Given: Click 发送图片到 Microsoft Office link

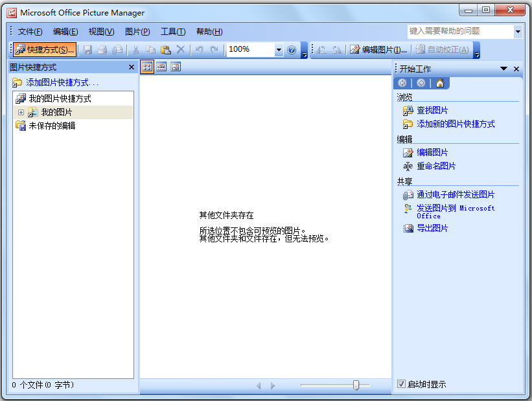Looking at the screenshot, I should pos(456,212).
